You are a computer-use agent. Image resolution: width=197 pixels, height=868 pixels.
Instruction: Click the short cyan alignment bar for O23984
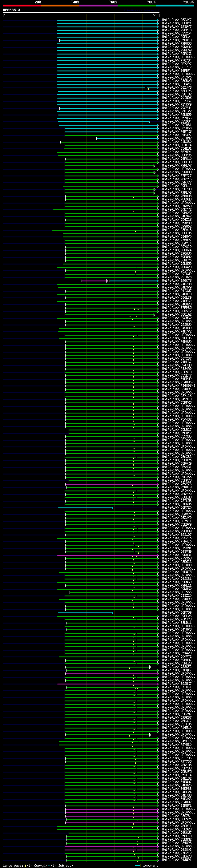104,122
